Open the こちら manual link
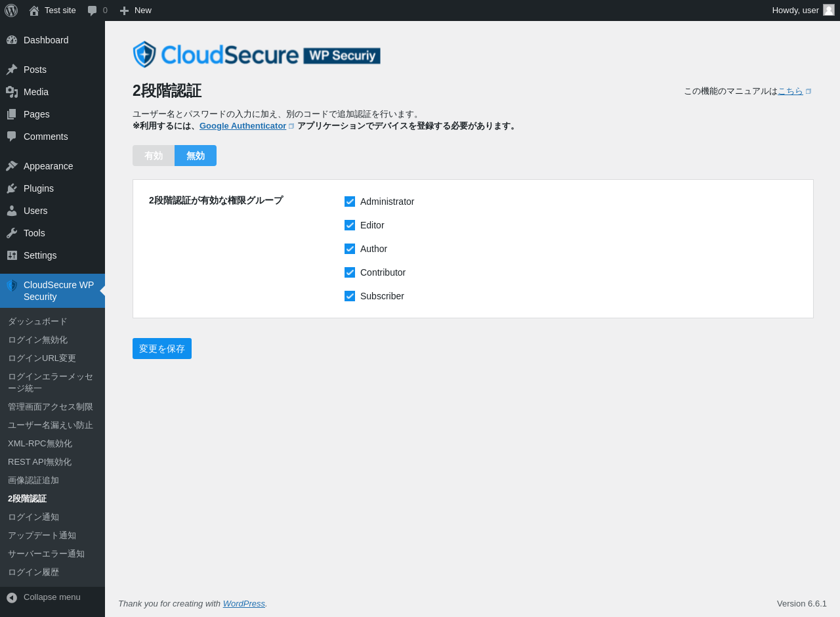 [790, 91]
